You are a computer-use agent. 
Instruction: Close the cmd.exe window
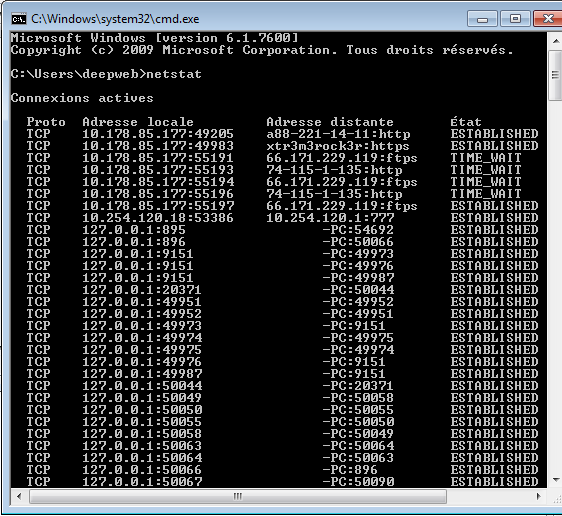548,19
